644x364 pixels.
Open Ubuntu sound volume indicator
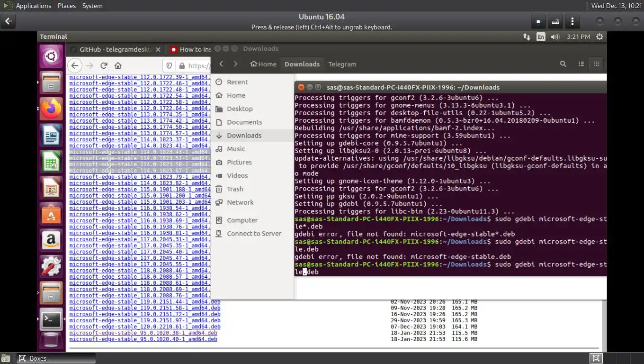(x=555, y=36)
